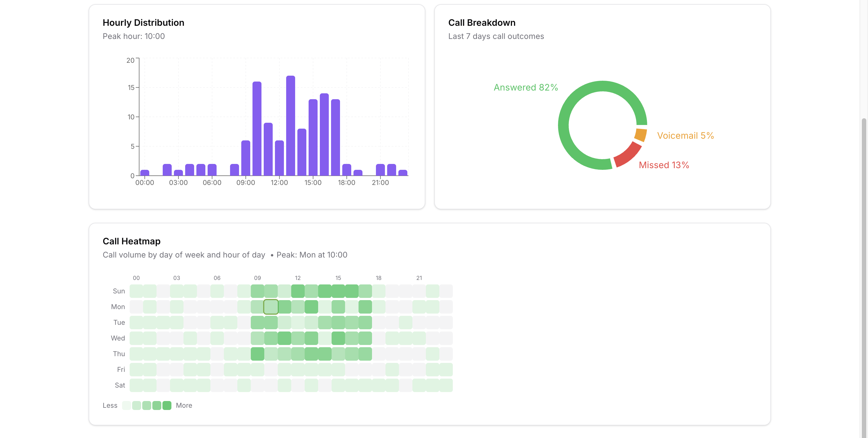Select the peak bar at 13:00 in Hourly Distribution

coord(291,128)
